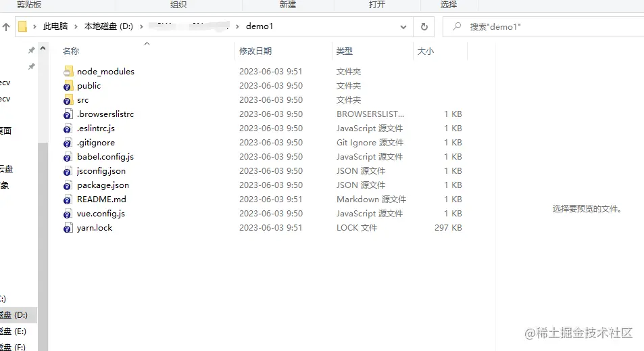Select the .gitignore file name

(x=96, y=143)
